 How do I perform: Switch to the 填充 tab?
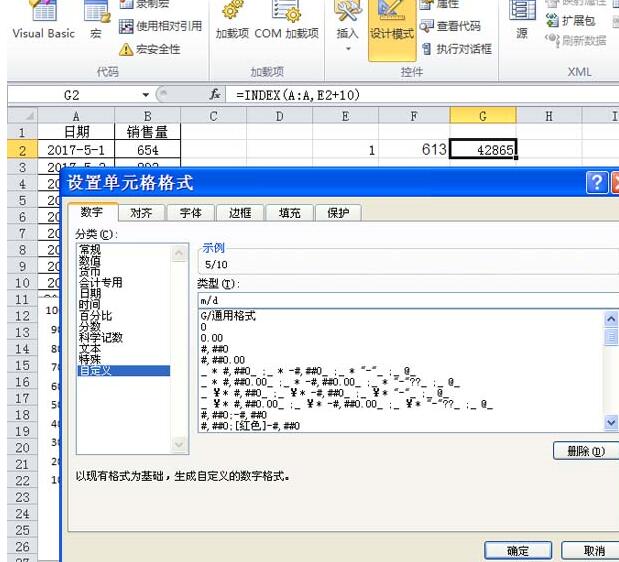point(289,213)
